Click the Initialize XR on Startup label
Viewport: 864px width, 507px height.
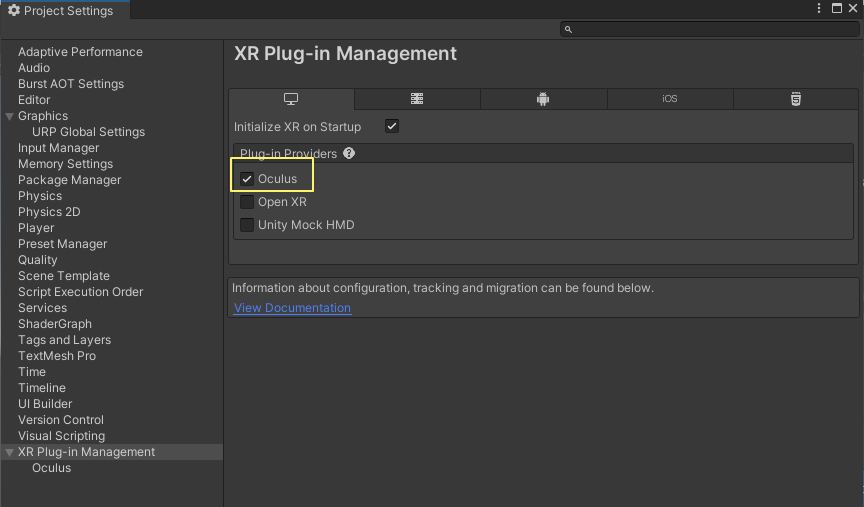click(298, 127)
